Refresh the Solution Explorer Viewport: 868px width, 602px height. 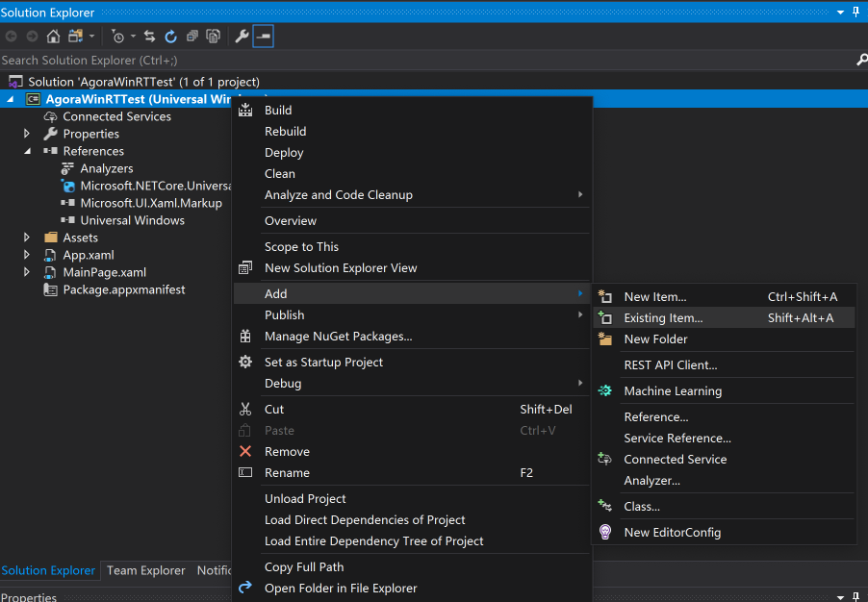click(x=170, y=37)
